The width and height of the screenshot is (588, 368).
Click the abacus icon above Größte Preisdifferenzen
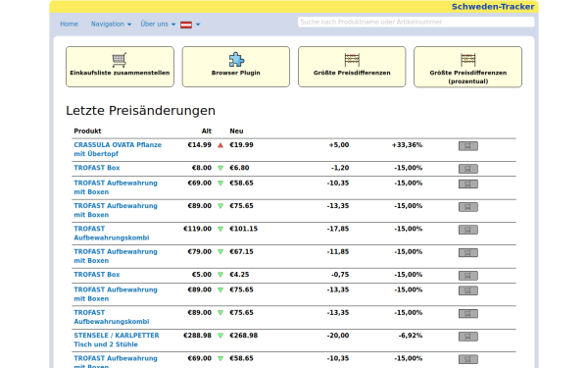point(352,60)
